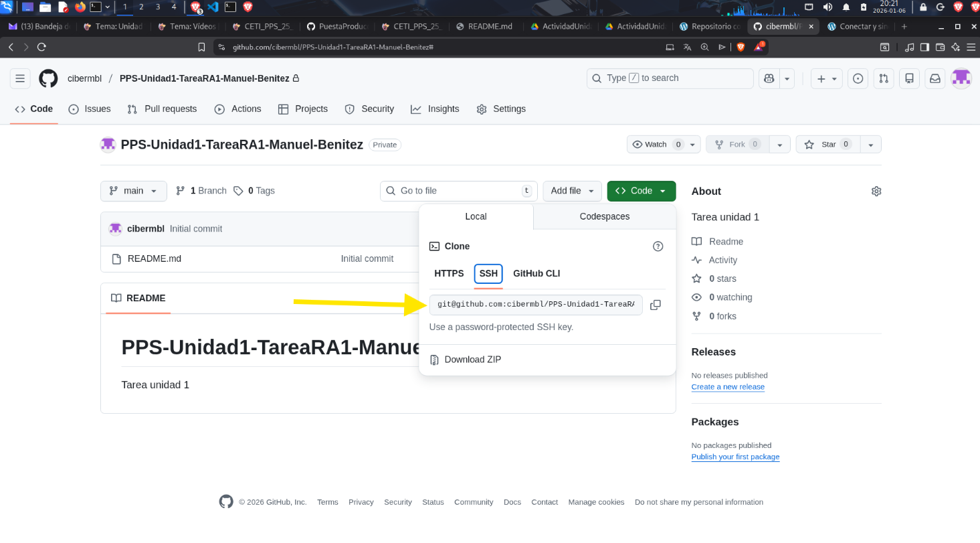
Task: Open the Projects tab
Action: tap(303, 109)
